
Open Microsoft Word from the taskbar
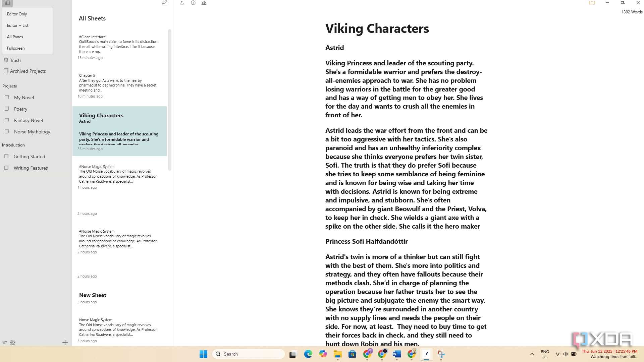(x=397, y=354)
